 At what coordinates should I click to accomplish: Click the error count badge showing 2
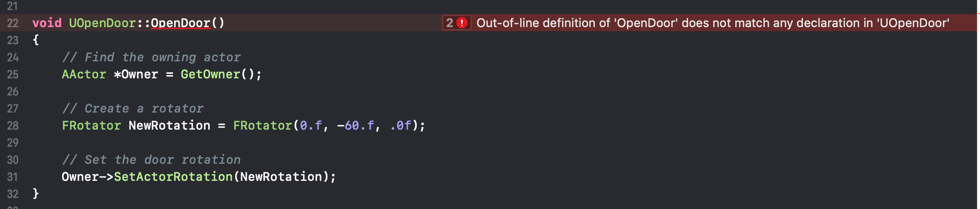[449, 23]
